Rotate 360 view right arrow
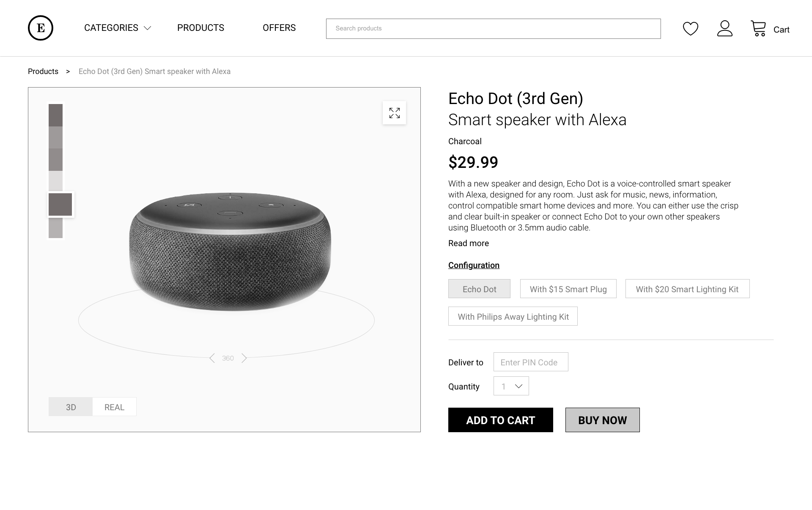Viewport: 812px width, 510px height. [x=244, y=358]
